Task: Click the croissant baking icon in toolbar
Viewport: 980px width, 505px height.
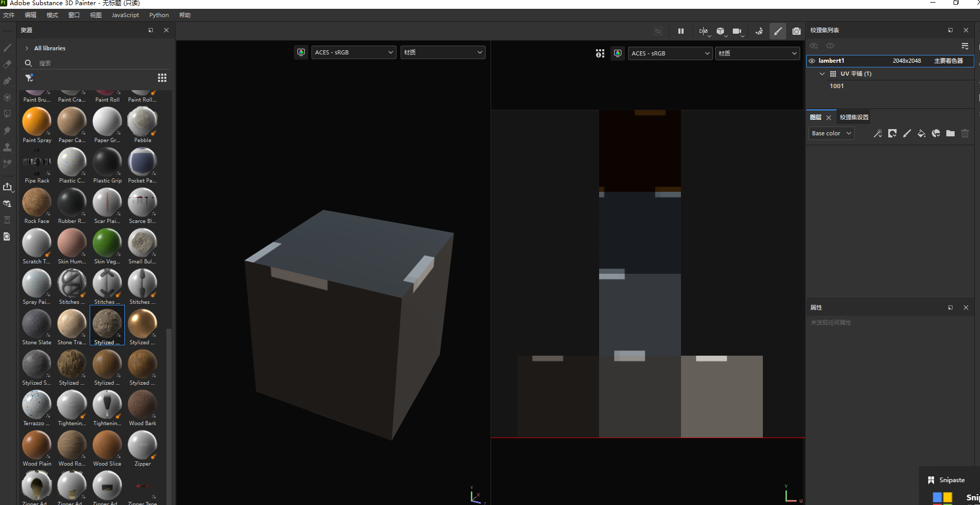Action: pyautogui.click(x=759, y=31)
